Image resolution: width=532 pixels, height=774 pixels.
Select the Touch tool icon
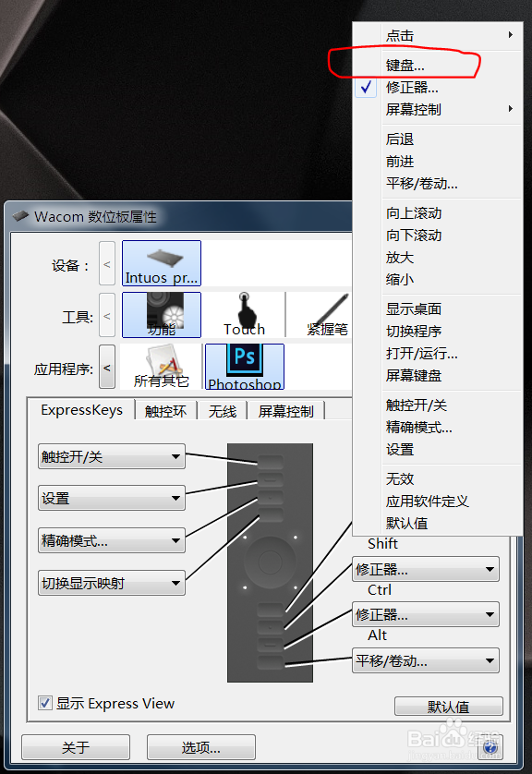coord(244,314)
